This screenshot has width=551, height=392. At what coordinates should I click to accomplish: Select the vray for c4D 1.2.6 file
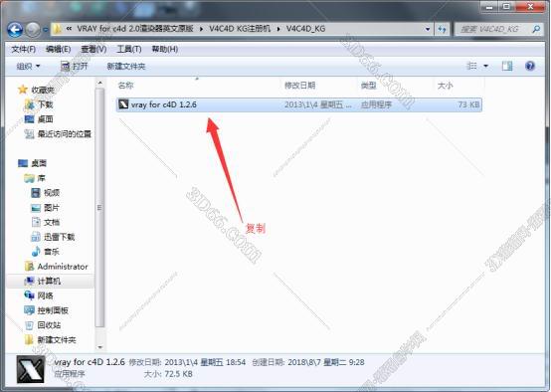pos(299,104)
